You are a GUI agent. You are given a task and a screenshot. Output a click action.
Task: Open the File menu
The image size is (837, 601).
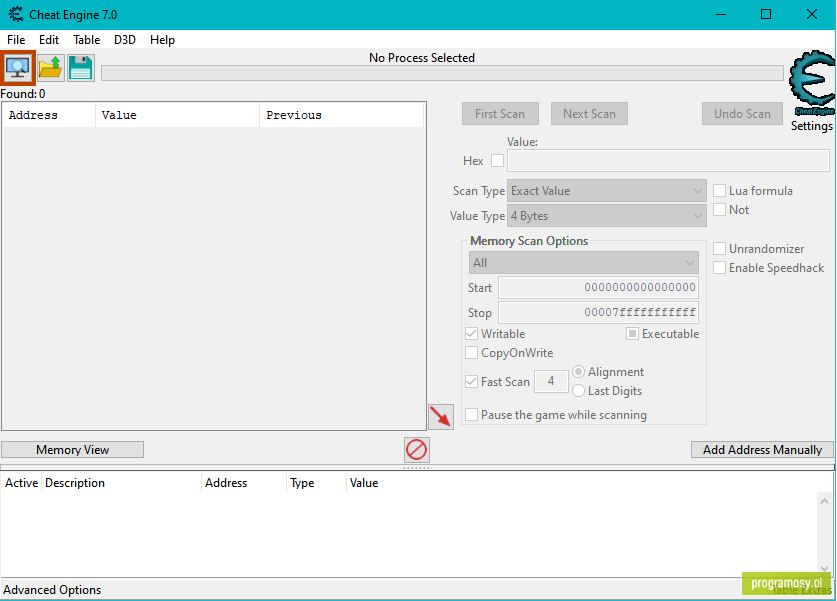[x=16, y=39]
